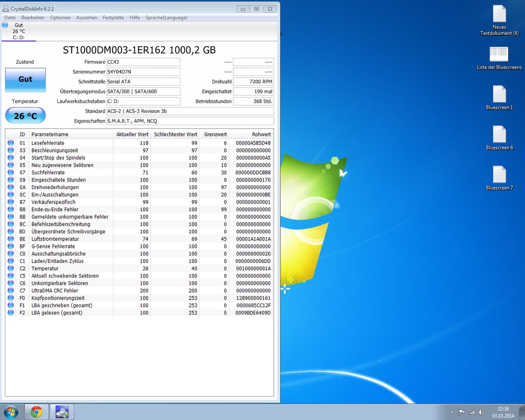Select the Bluescreen 6 desktop file

(499, 138)
